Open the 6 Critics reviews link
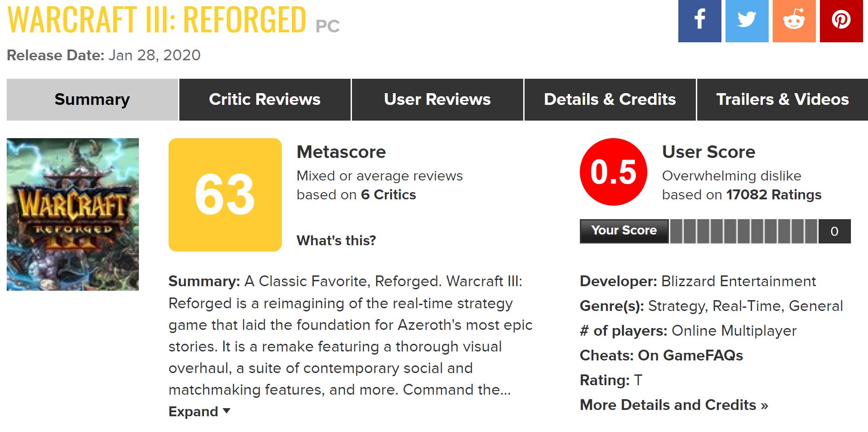 tap(388, 195)
